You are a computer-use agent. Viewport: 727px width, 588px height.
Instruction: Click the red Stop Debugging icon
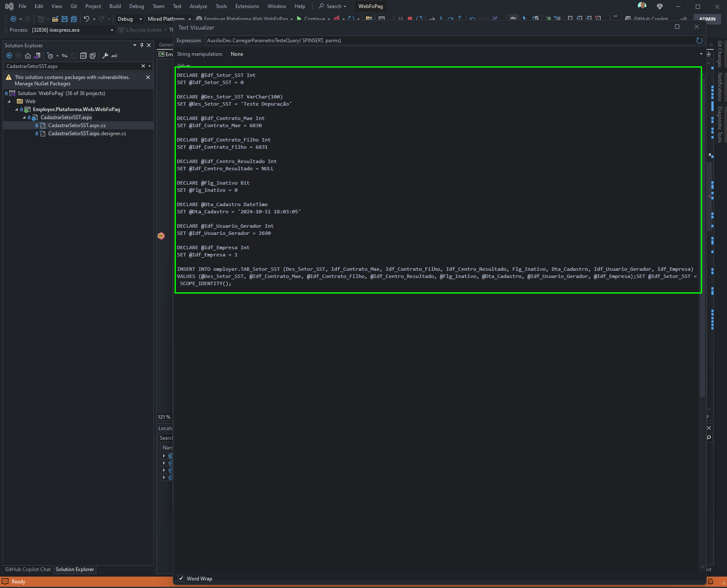coord(410,19)
